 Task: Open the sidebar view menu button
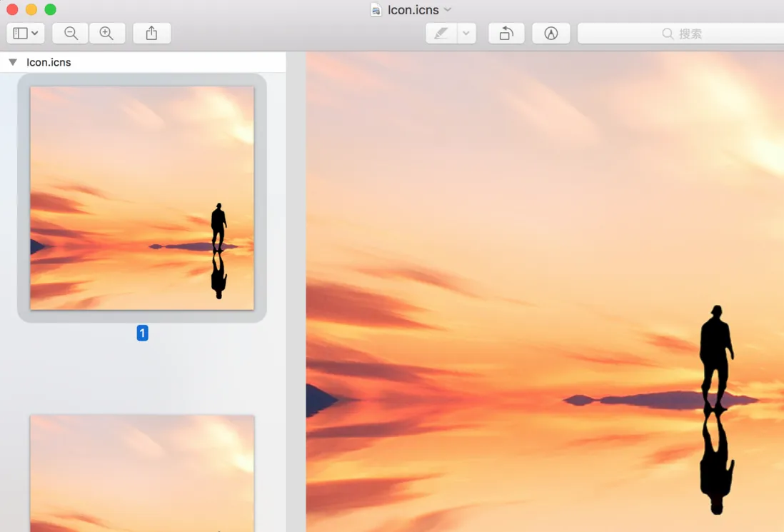click(26, 34)
